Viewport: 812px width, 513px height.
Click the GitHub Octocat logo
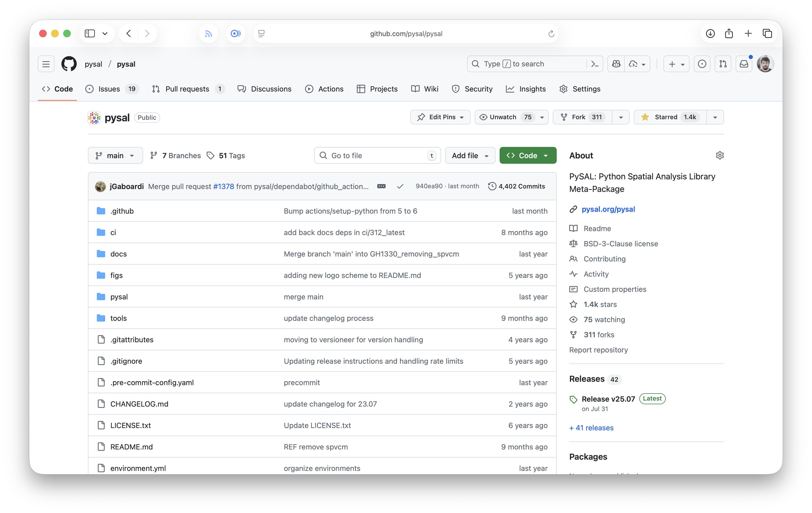pyautogui.click(x=69, y=64)
